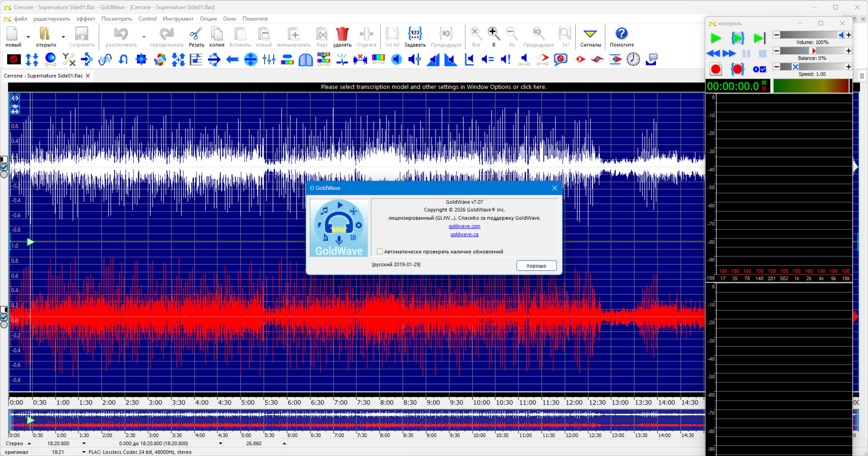The width and height of the screenshot is (868, 456).
Task: Open the 18:20.800 length dropdown arrow
Action: [84, 444]
